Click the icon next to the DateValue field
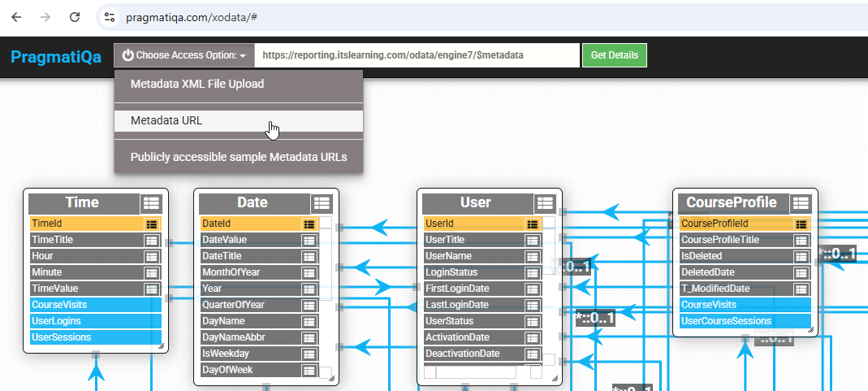Viewport: 868px width, 391px height. pyautogui.click(x=309, y=240)
